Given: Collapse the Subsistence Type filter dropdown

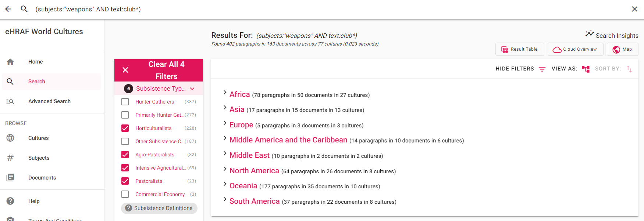Looking at the screenshot, I should 192,89.
